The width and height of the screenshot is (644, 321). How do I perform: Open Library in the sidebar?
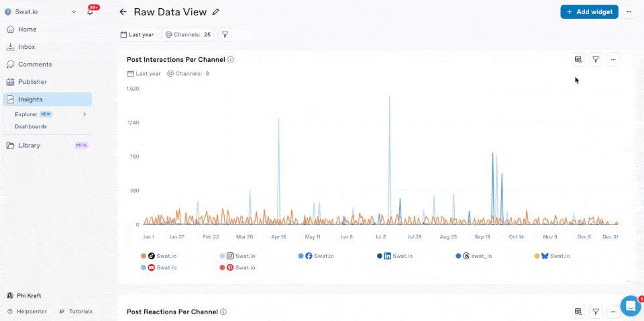click(47, 145)
